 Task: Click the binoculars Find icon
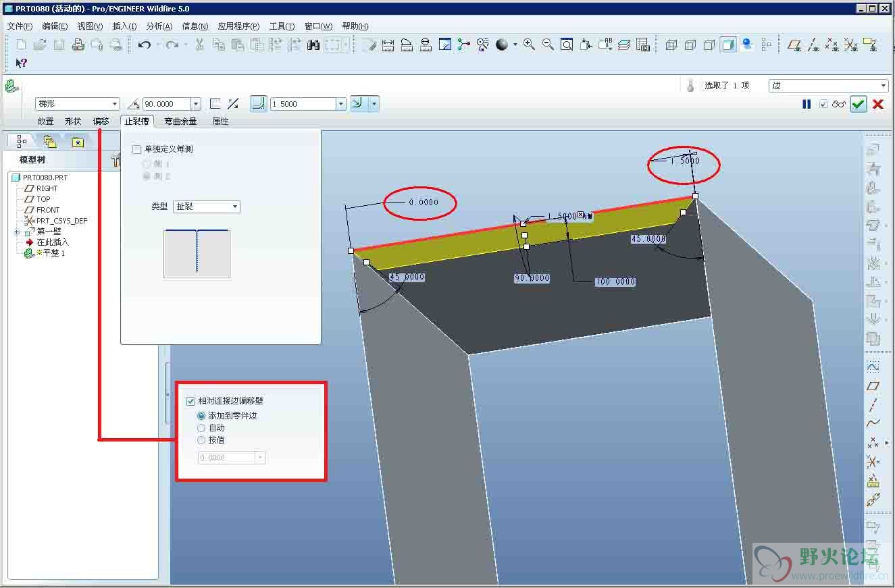(313, 45)
